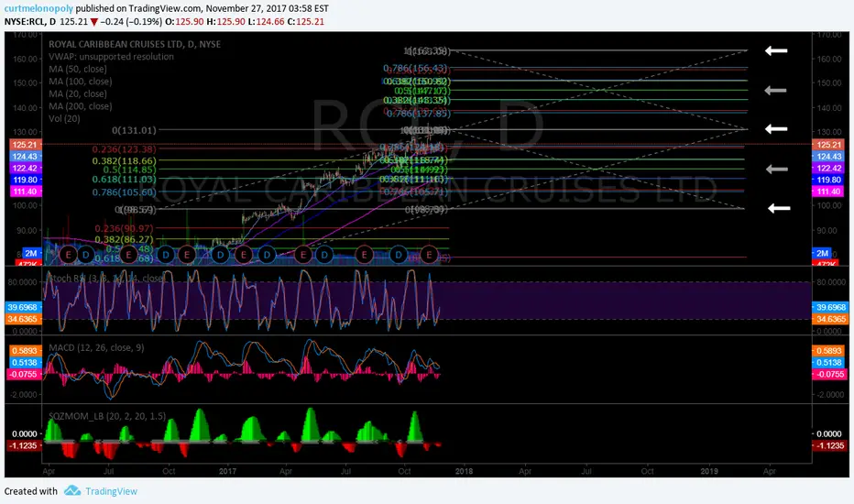
Task: Click the 2017 label on the time axis
Action: pos(227,471)
